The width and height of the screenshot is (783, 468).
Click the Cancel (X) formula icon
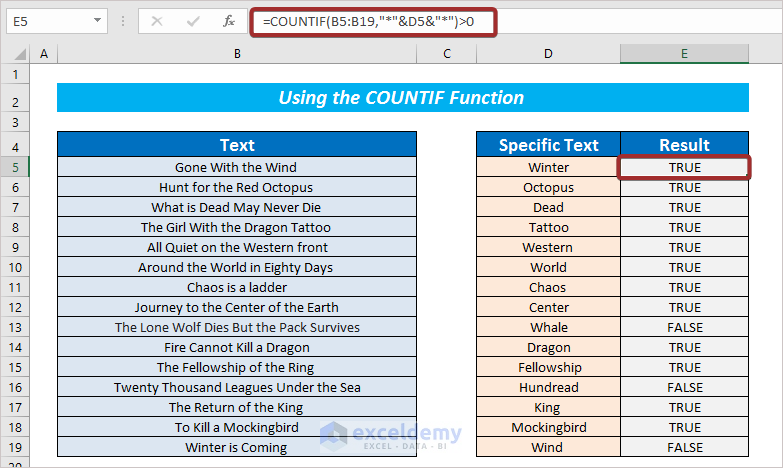(157, 21)
